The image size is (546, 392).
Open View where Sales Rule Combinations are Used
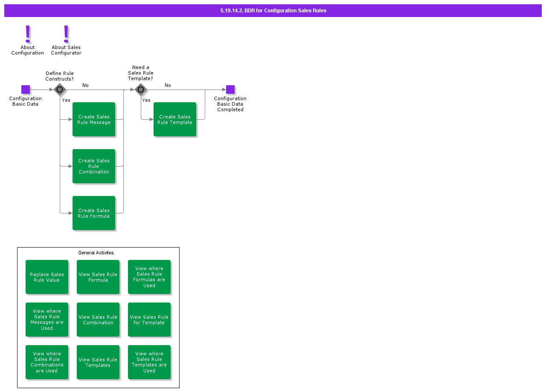click(47, 362)
